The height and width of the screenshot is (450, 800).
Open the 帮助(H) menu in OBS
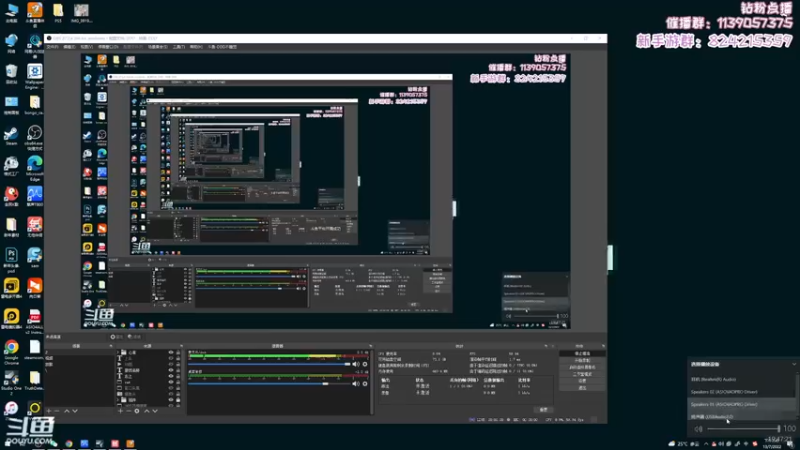pos(196,47)
